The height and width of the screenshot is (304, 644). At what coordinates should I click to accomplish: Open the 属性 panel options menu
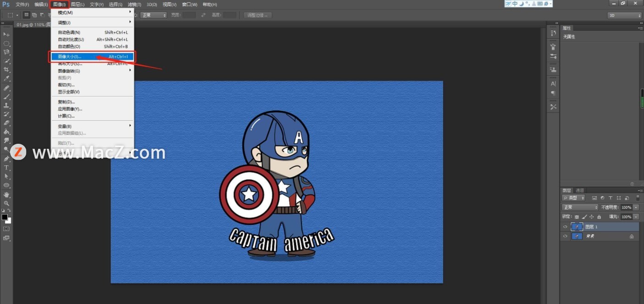tap(640, 28)
